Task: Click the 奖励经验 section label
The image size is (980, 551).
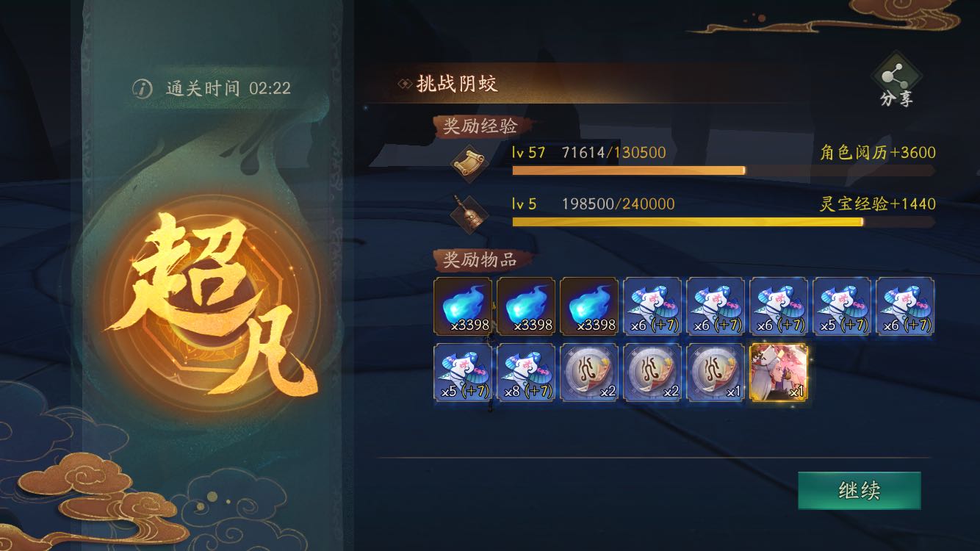Action: click(x=480, y=126)
